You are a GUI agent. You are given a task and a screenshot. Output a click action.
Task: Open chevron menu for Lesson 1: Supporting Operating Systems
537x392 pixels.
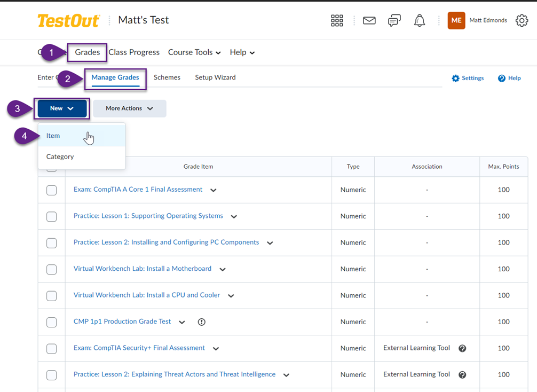pos(234,216)
